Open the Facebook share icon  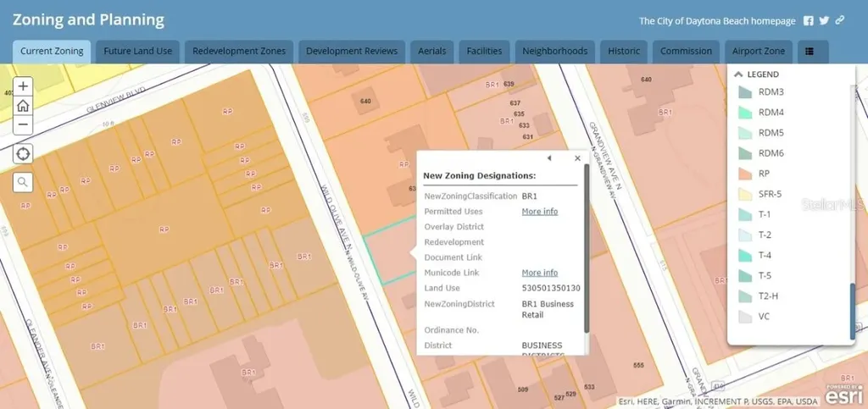(808, 21)
